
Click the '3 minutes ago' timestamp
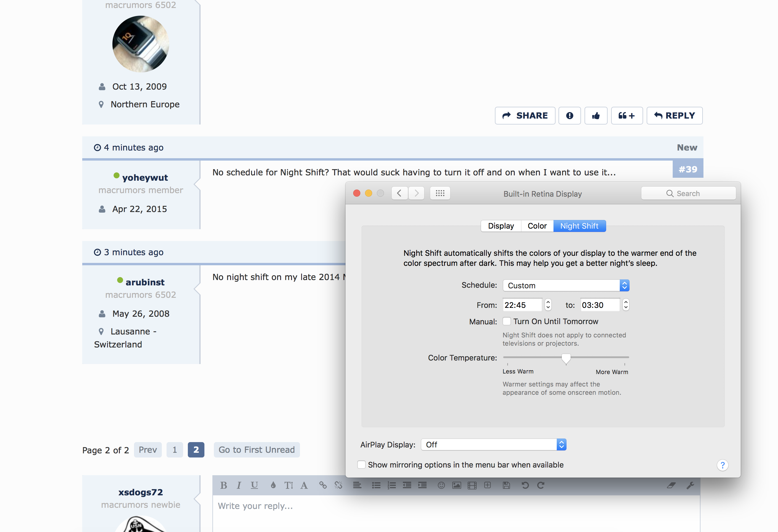pyautogui.click(x=133, y=252)
